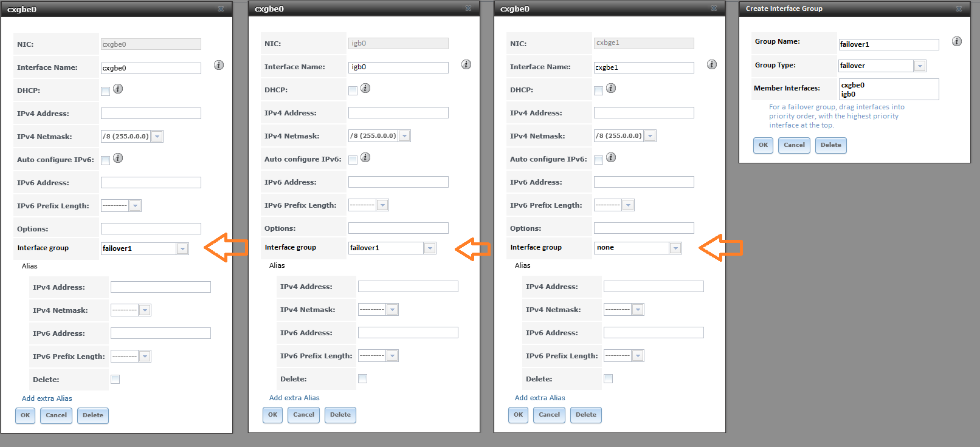Open main IPv4 Netmask /8 dropdown for igb0
Viewport: 980px width, 447px height.
click(x=405, y=136)
